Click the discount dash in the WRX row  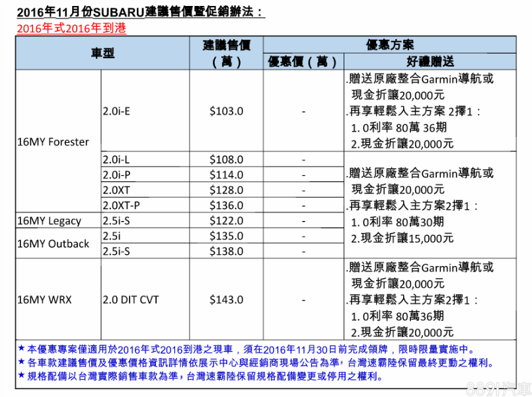(x=303, y=300)
